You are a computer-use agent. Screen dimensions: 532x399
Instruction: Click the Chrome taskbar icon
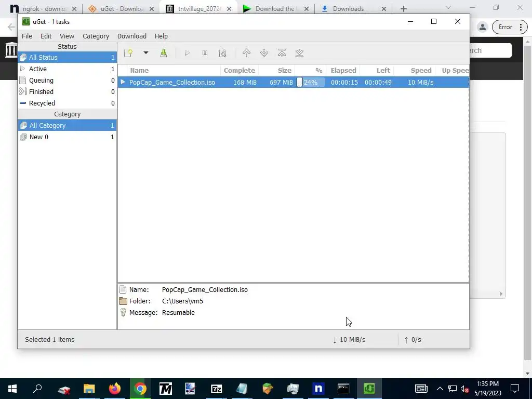(140, 389)
